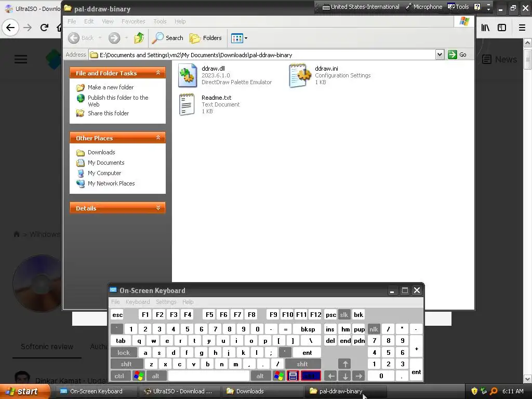Click the psc key
Image resolution: width=532 pixels, height=399 pixels.
pos(331,314)
